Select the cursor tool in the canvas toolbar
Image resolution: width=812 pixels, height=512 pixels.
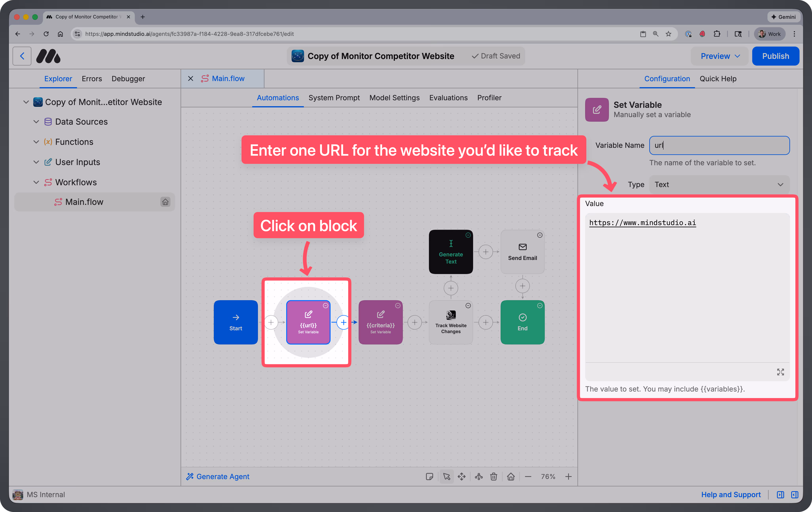point(446,477)
